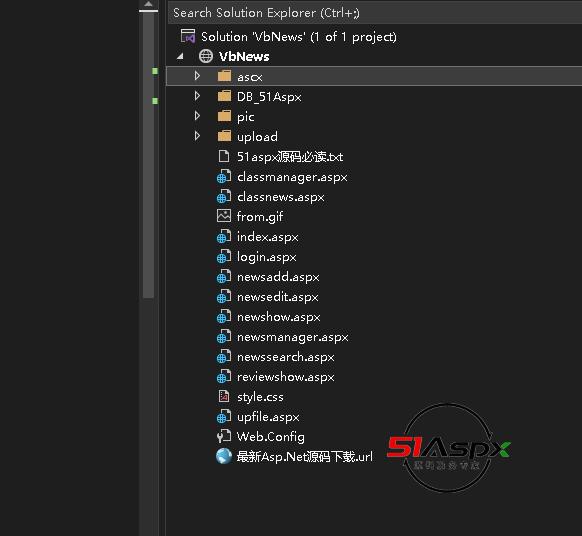Click the index.aspx web page icon

pos(224,236)
